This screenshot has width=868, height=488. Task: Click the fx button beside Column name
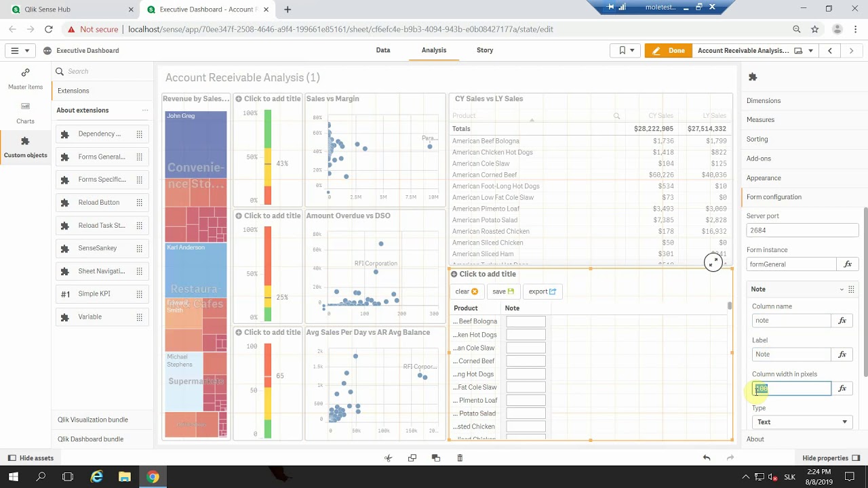point(842,321)
